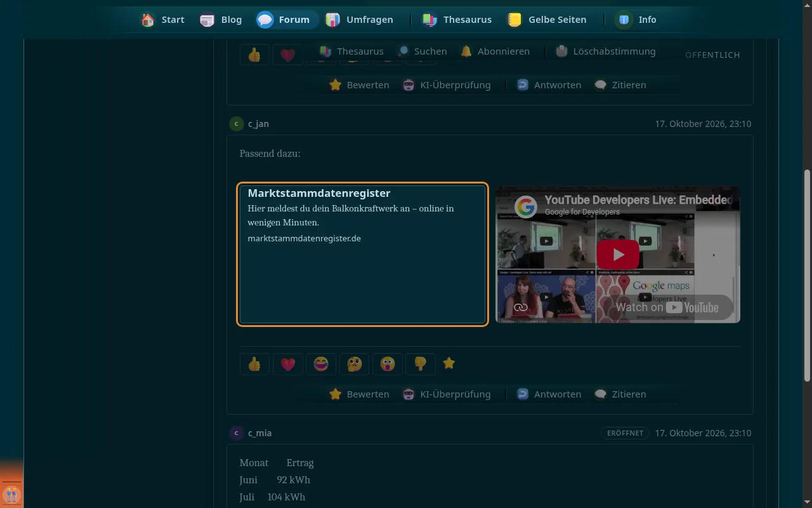Click the orange icon in the bottom-left corner

click(11, 494)
